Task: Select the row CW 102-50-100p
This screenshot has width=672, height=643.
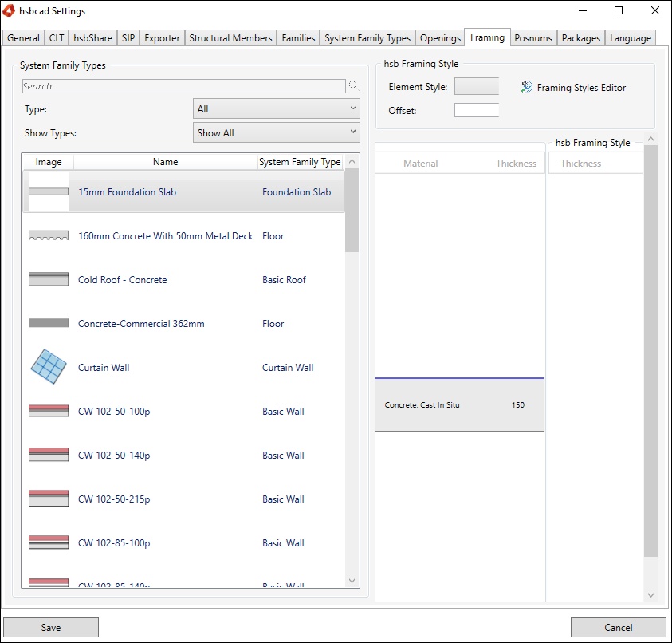Action: [x=183, y=411]
